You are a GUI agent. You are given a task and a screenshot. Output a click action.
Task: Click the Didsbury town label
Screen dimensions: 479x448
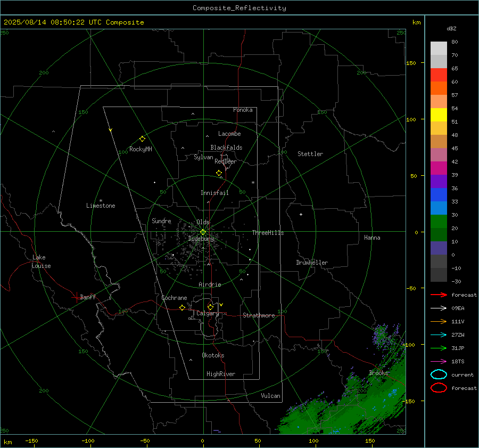tap(201, 239)
